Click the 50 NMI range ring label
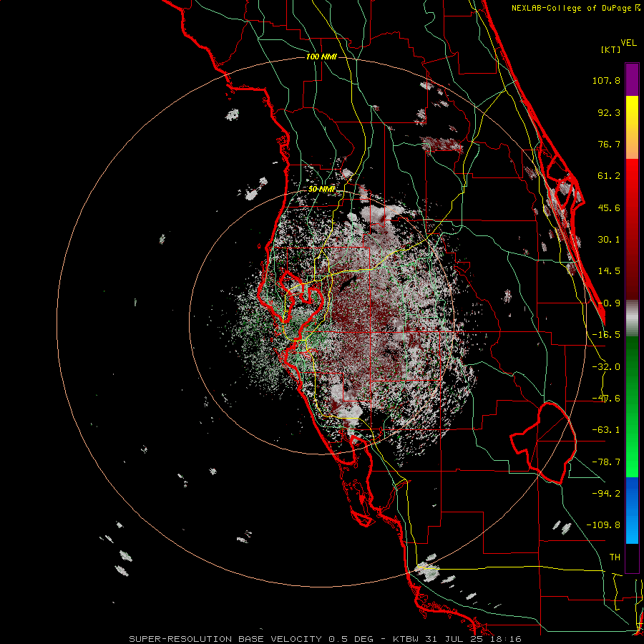 (321, 190)
